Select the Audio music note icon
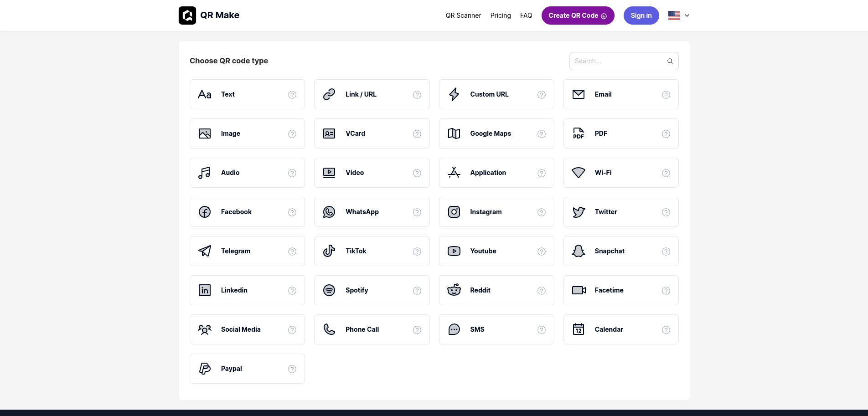Viewport: 868px width, 416px height. tap(205, 173)
